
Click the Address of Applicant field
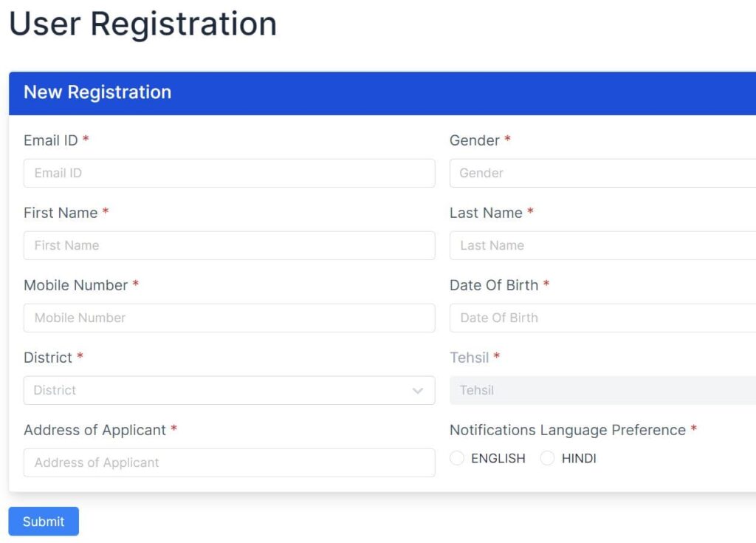pos(229,463)
